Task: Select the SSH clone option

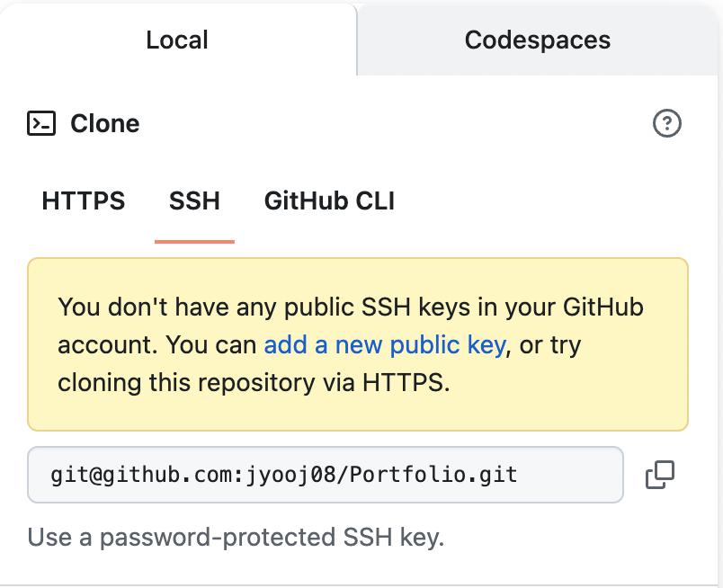Action: 194,200
